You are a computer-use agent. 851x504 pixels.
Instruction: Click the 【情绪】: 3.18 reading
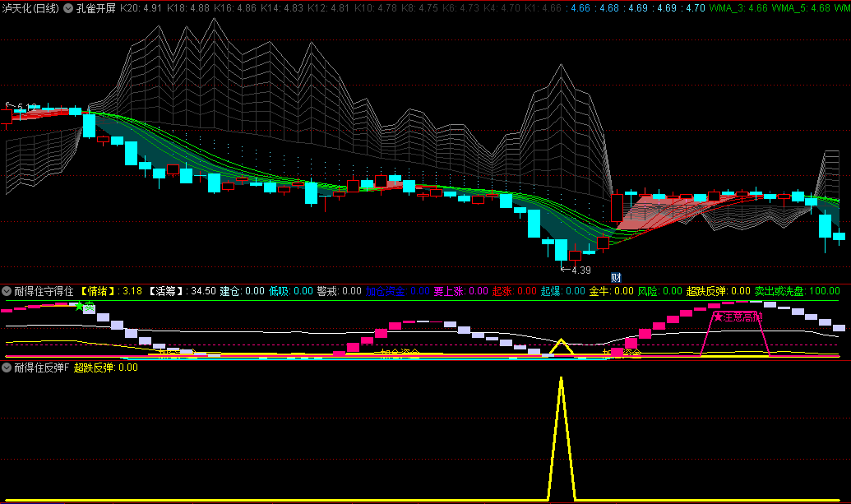pyautogui.click(x=111, y=291)
